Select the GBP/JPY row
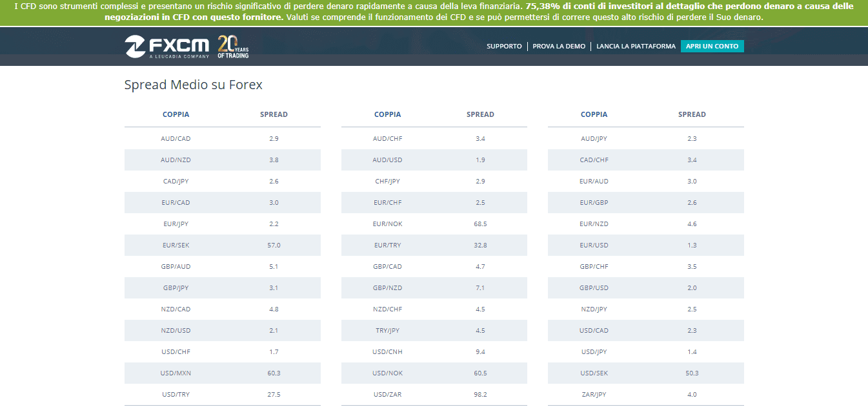This screenshot has width=868, height=418. 222,287
